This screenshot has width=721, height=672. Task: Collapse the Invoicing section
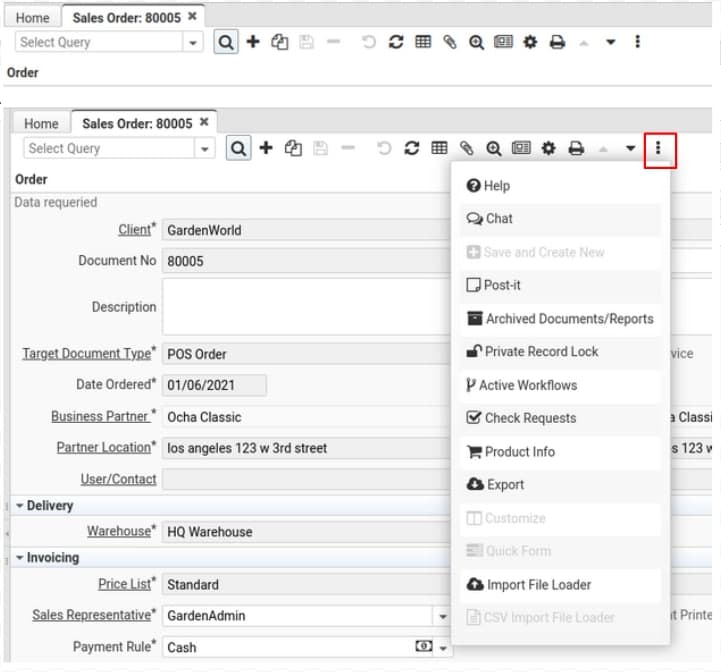pos(20,558)
